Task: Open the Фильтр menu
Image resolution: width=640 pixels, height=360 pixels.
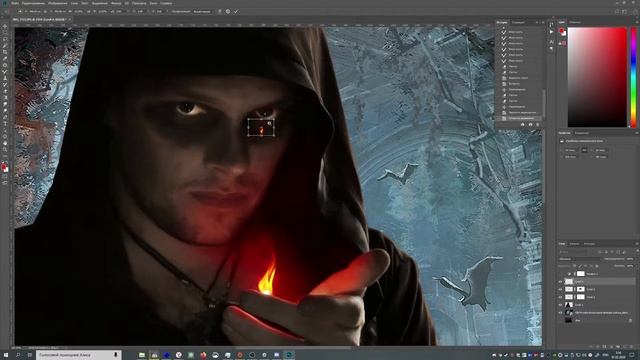Action: [x=116, y=3]
